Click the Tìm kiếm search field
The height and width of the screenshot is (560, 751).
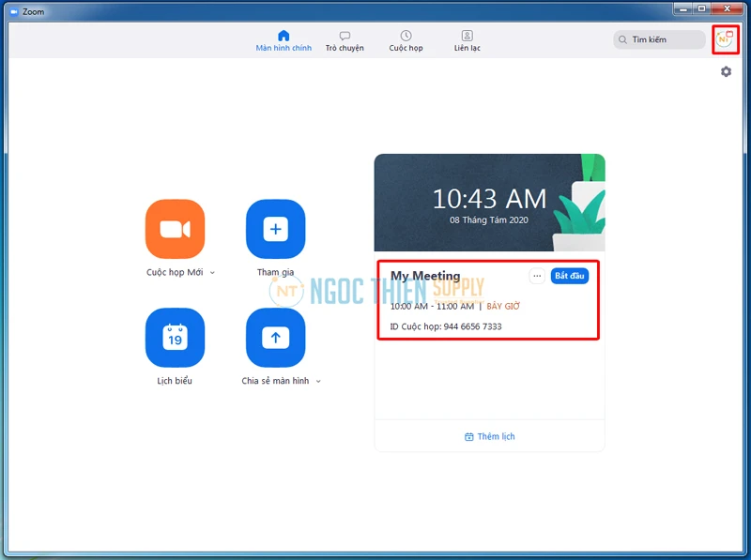tap(659, 39)
